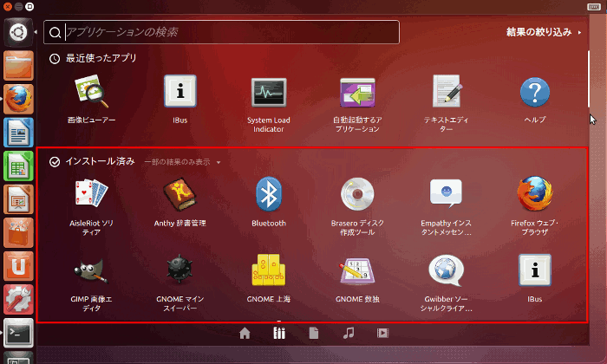The image size is (607, 364).
Task: Open GIMP image editor
Action: [91, 270]
